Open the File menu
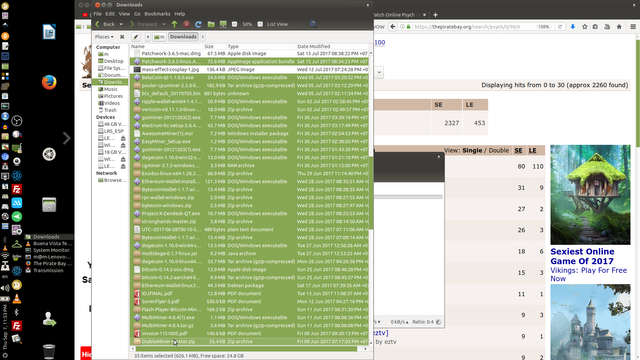 (x=98, y=14)
